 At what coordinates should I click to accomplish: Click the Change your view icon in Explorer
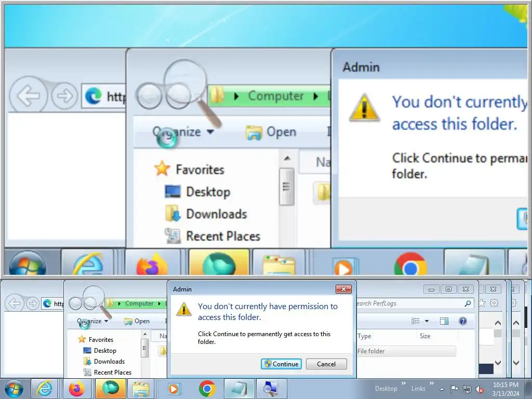(415, 321)
